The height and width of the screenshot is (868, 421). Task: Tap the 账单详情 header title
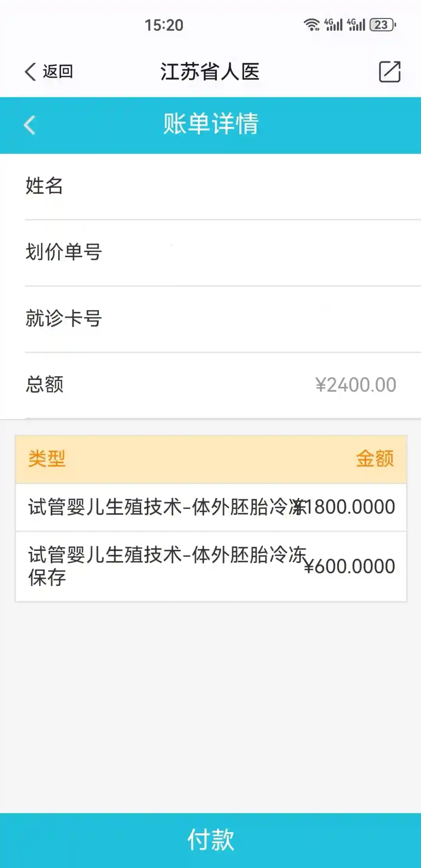point(210,124)
